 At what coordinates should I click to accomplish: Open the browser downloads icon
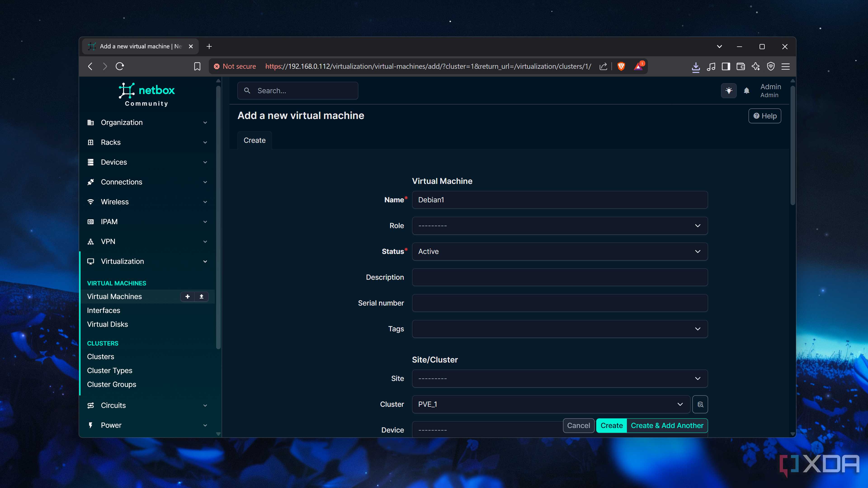click(x=696, y=66)
